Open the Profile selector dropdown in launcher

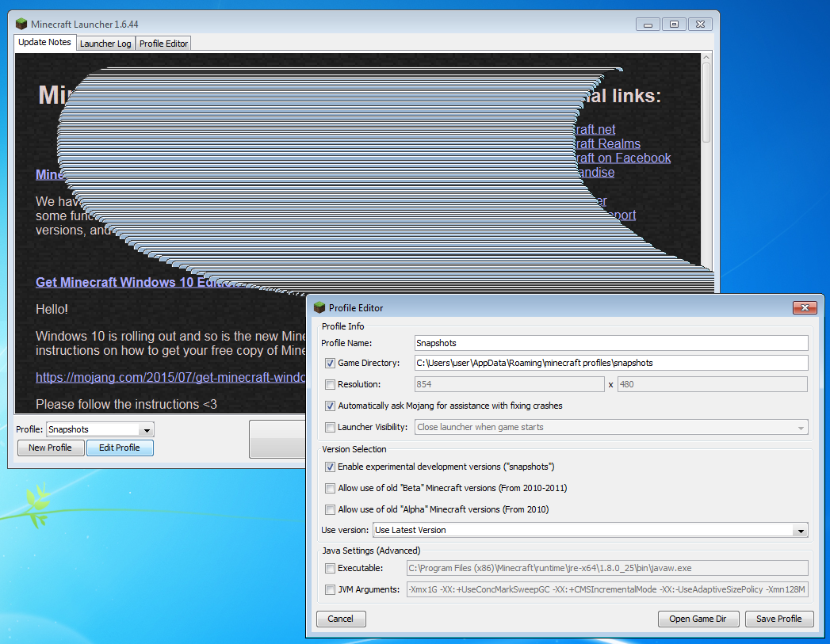[100, 429]
